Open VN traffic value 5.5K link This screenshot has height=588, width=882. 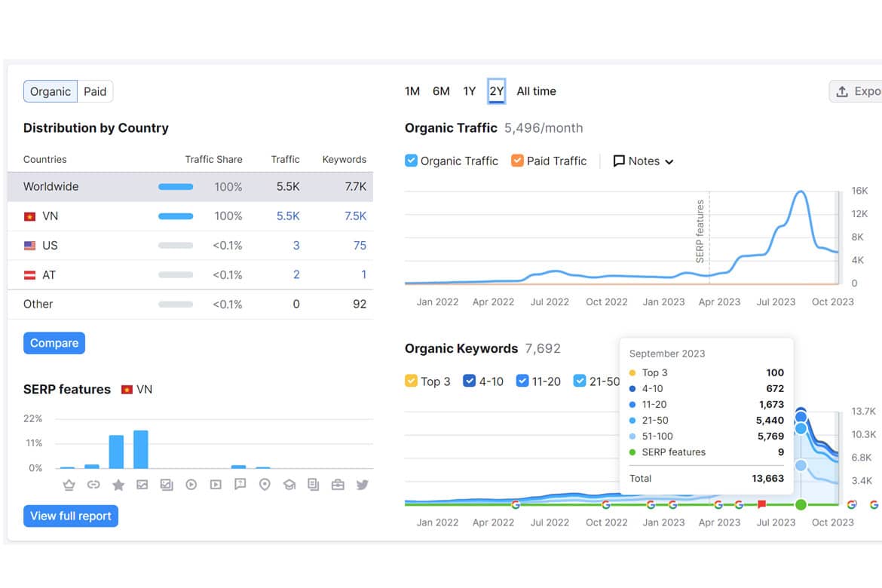[288, 216]
